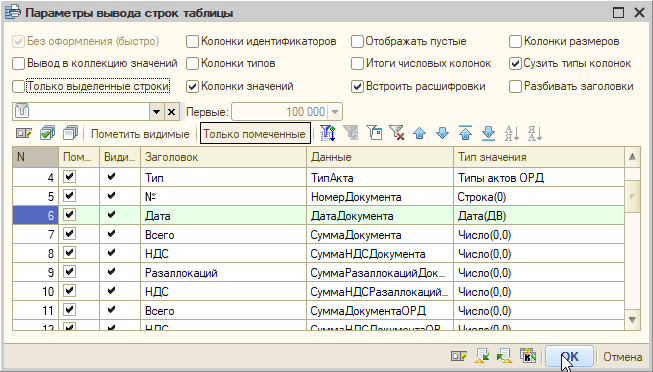The height and width of the screenshot is (372, 653).
Task: Confirm with OK button
Action: pyautogui.click(x=569, y=357)
